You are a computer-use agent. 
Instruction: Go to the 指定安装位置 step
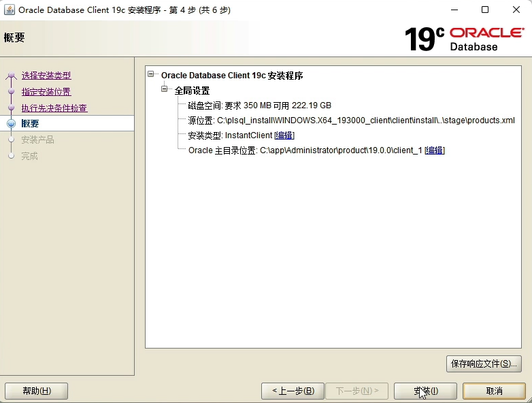pyautogui.click(x=46, y=92)
